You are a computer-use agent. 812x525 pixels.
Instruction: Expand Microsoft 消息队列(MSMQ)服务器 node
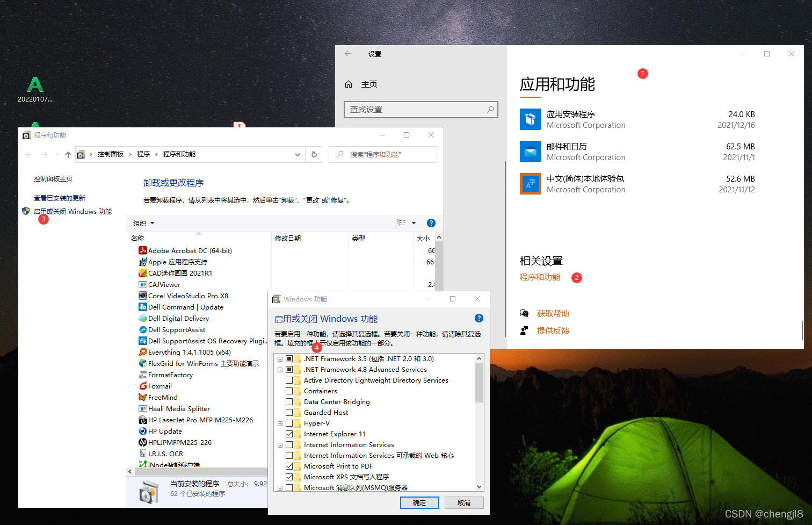click(280, 488)
